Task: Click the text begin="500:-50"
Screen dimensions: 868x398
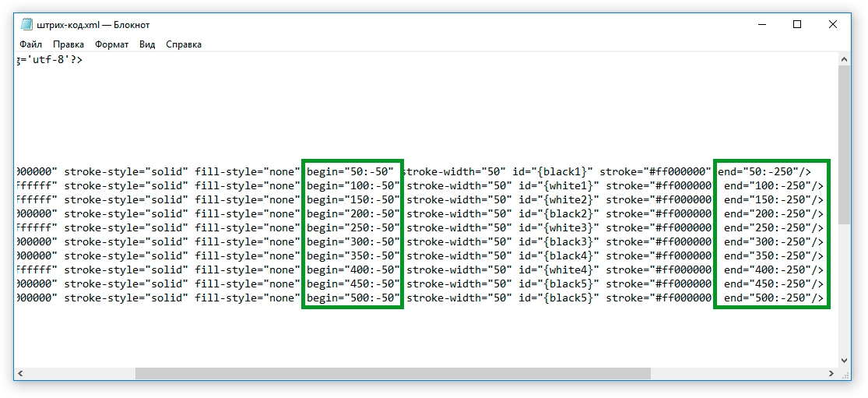Action: click(353, 298)
